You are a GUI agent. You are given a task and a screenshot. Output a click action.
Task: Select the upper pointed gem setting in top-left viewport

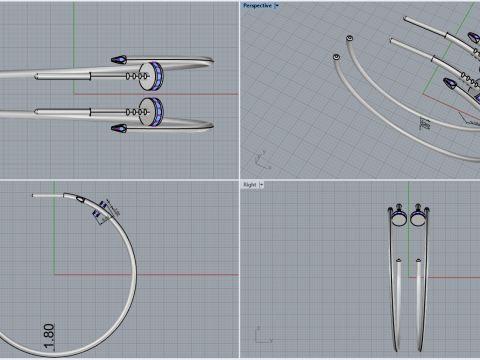119,60
